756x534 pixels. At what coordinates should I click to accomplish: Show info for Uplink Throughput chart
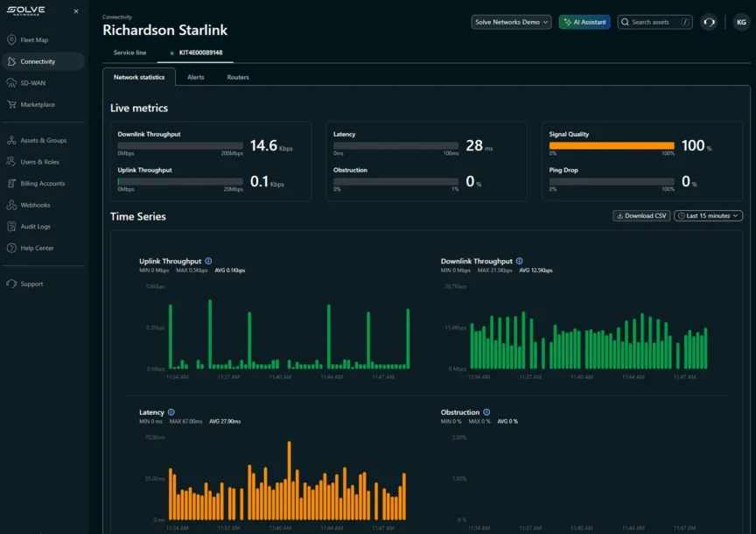coord(209,261)
